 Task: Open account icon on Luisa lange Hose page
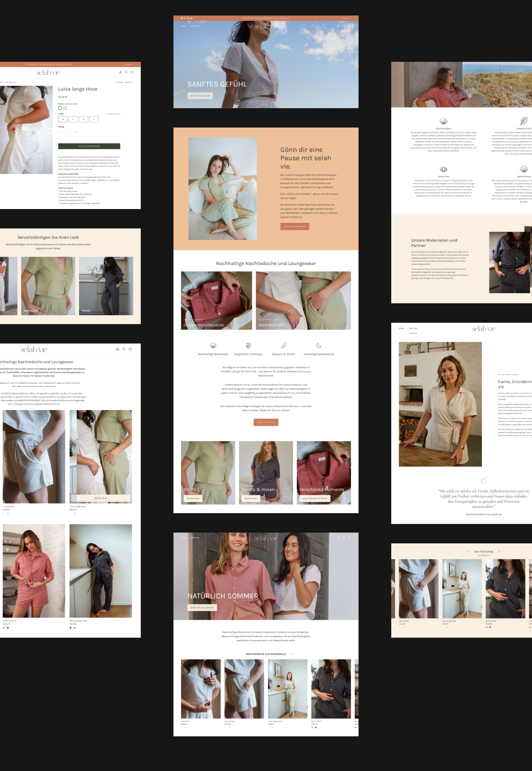120,72
